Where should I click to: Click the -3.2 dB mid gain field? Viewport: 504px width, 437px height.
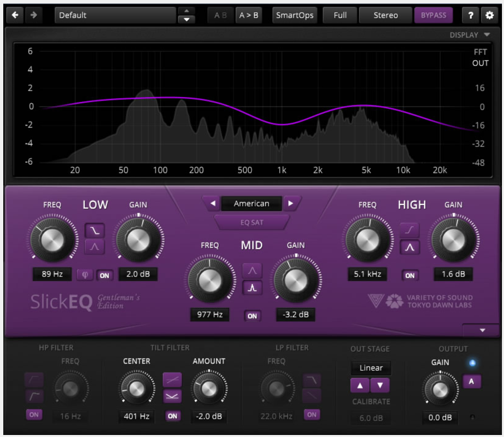(x=296, y=314)
